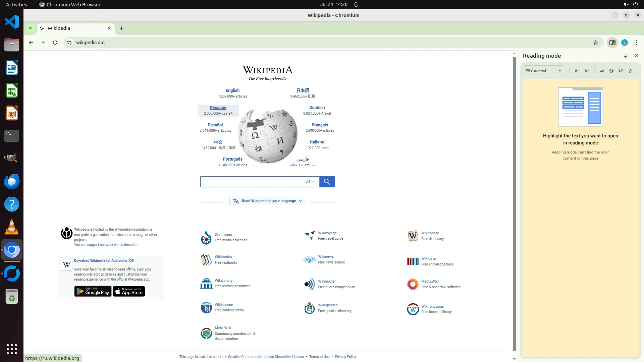Open line spacing options in reading mode

click(x=621, y=71)
